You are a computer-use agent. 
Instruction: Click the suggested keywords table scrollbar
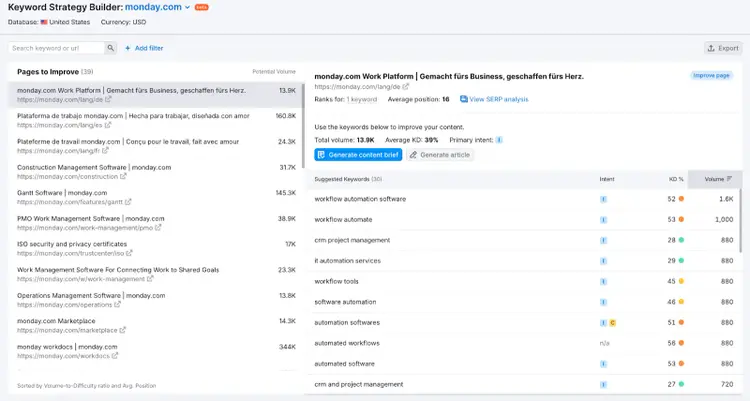click(741, 219)
